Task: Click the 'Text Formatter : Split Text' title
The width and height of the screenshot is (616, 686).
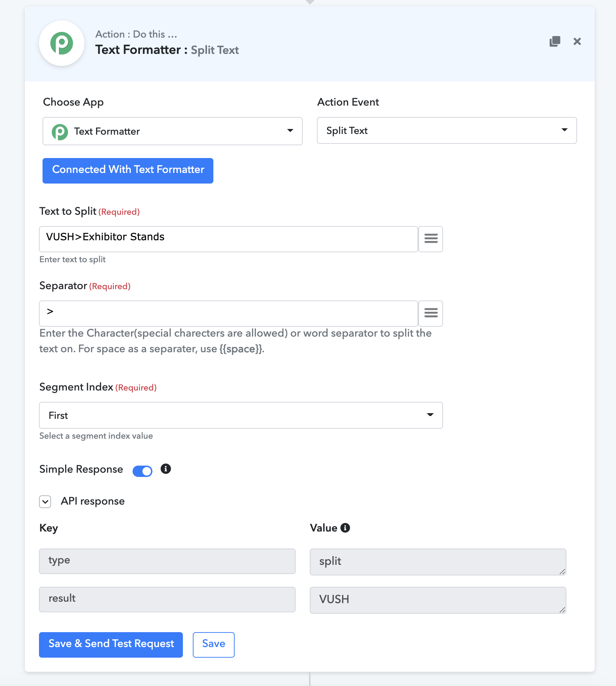Action: pos(167,50)
